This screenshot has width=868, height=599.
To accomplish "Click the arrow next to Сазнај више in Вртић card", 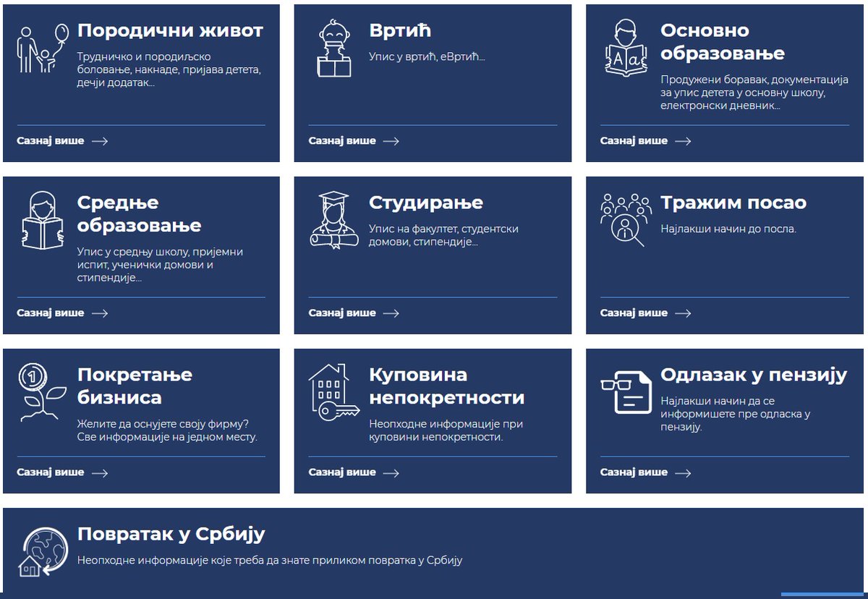I will (391, 141).
